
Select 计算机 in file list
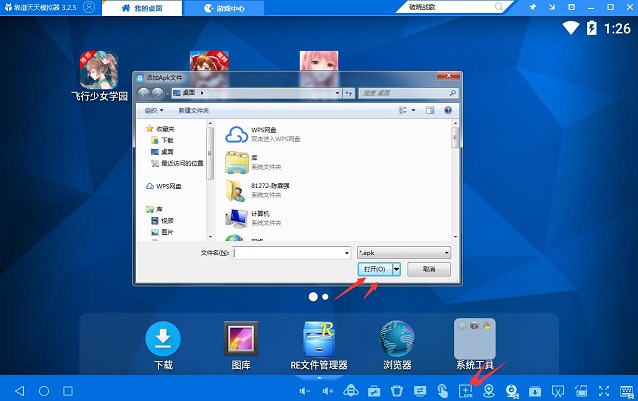tap(253, 218)
